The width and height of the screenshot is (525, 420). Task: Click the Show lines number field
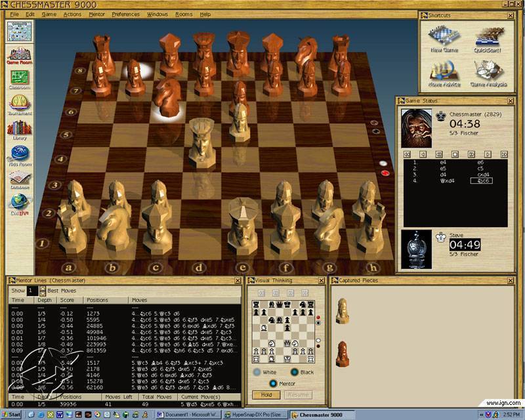coord(32,291)
